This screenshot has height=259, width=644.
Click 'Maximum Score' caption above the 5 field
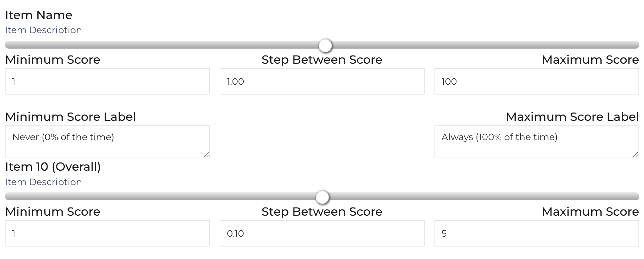590,212
